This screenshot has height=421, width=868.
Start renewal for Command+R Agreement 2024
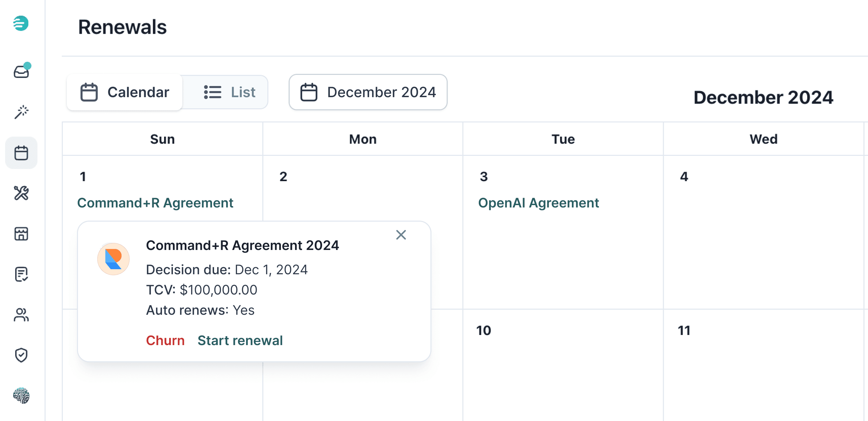pyautogui.click(x=240, y=340)
